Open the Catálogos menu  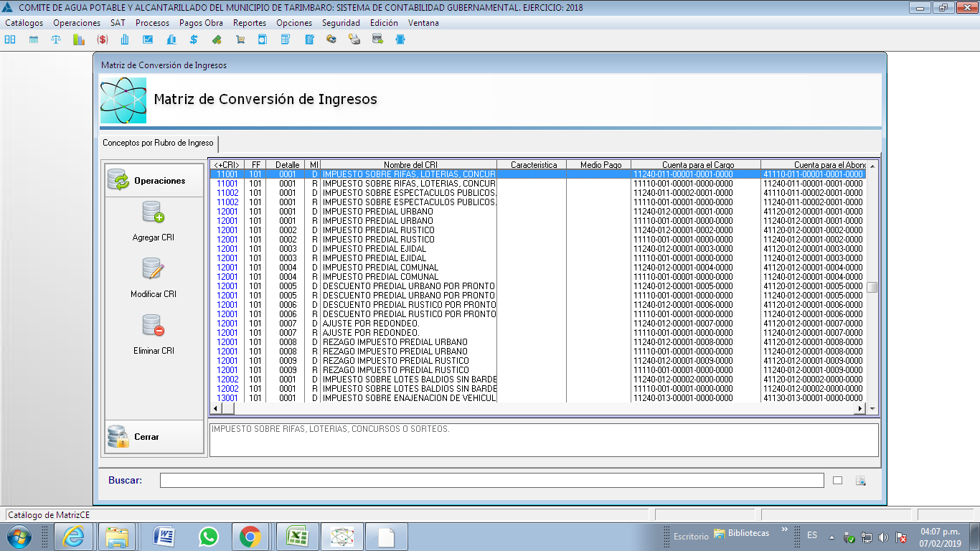24,23
